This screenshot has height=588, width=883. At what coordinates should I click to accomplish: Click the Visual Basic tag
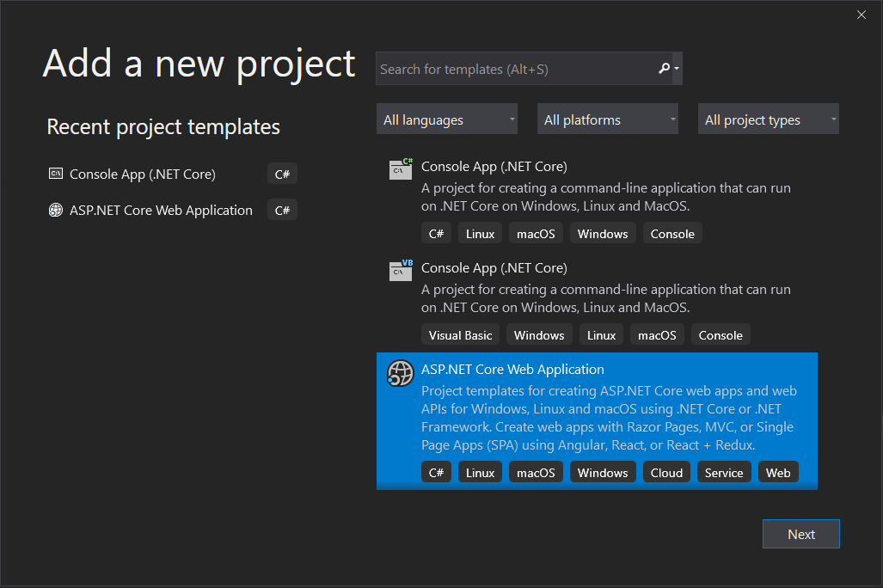[460, 335]
